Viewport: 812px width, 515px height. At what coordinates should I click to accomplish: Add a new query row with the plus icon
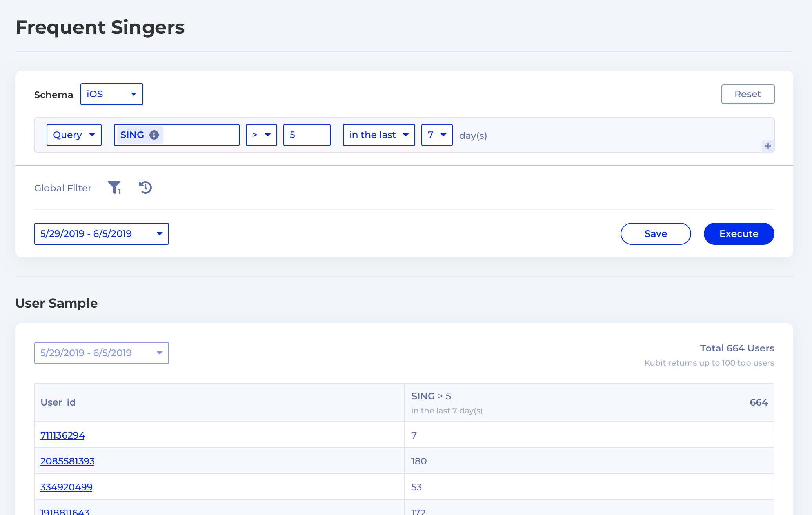point(768,146)
